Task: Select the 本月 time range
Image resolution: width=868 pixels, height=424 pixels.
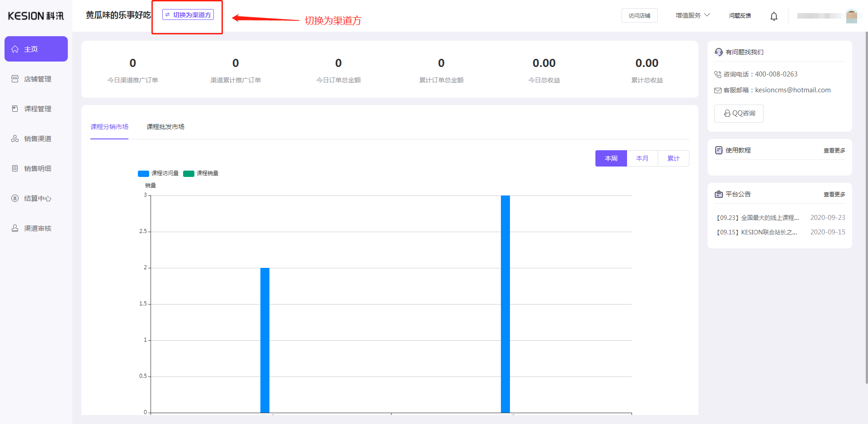Action: (642, 158)
